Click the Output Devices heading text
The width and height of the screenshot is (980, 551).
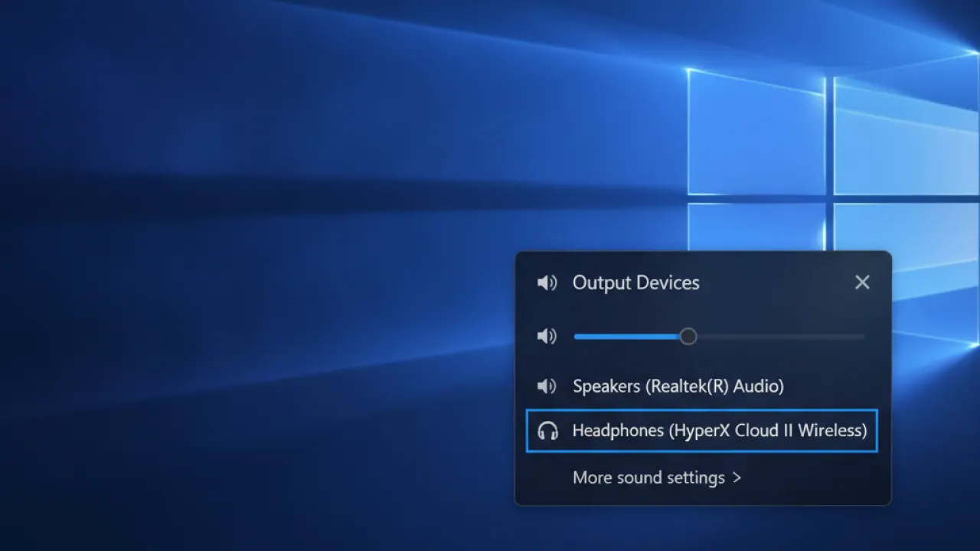[636, 282]
